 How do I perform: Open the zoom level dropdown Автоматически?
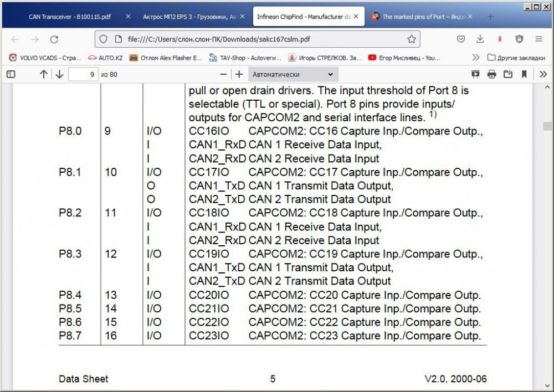293,74
